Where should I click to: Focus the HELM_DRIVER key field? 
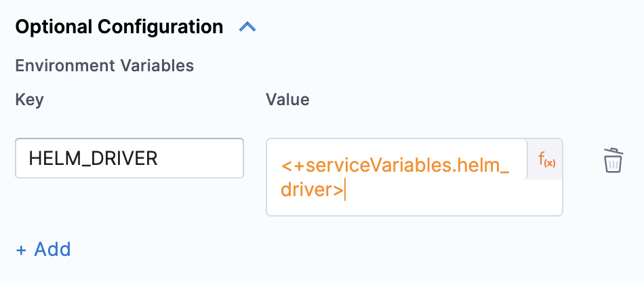[129, 159]
